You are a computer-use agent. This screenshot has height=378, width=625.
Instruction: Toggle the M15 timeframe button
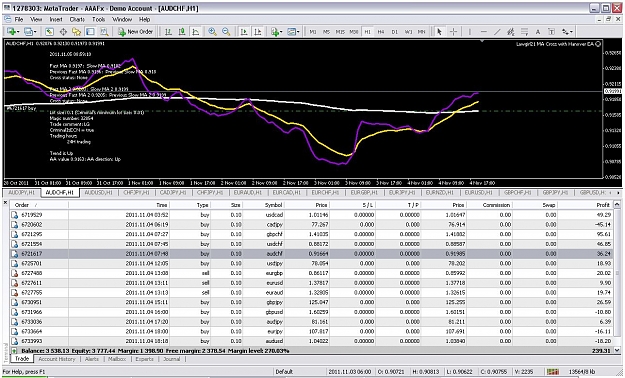[340, 32]
